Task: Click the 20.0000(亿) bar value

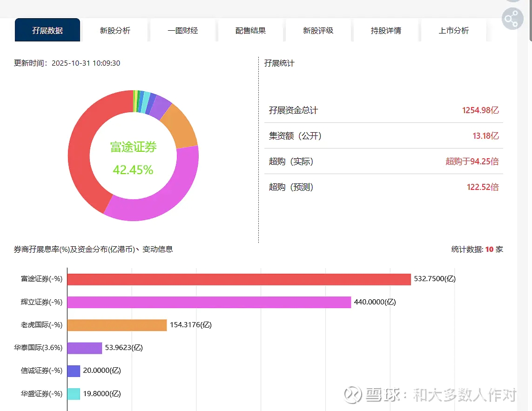Action: (x=102, y=371)
